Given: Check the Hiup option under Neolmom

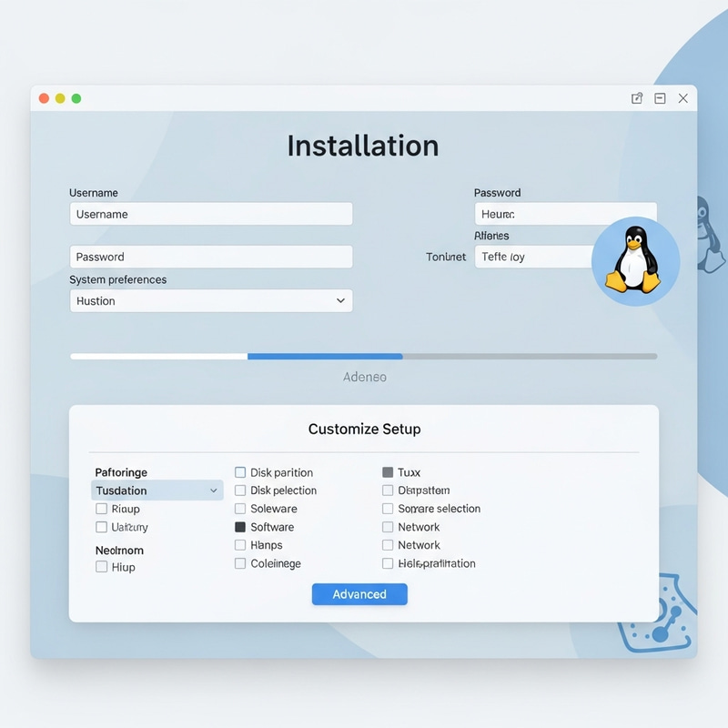Looking at the screenshot, I should click(100, 567).
